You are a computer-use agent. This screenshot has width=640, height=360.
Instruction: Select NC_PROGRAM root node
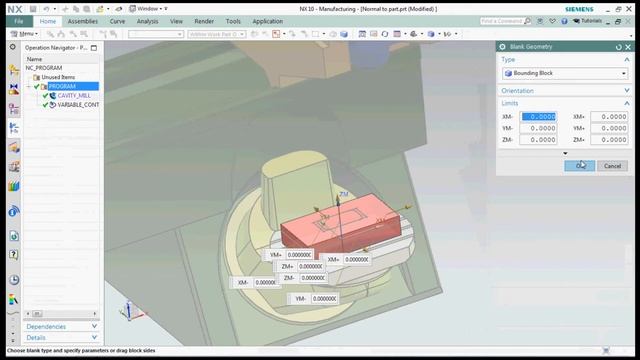tap(44, 68)
